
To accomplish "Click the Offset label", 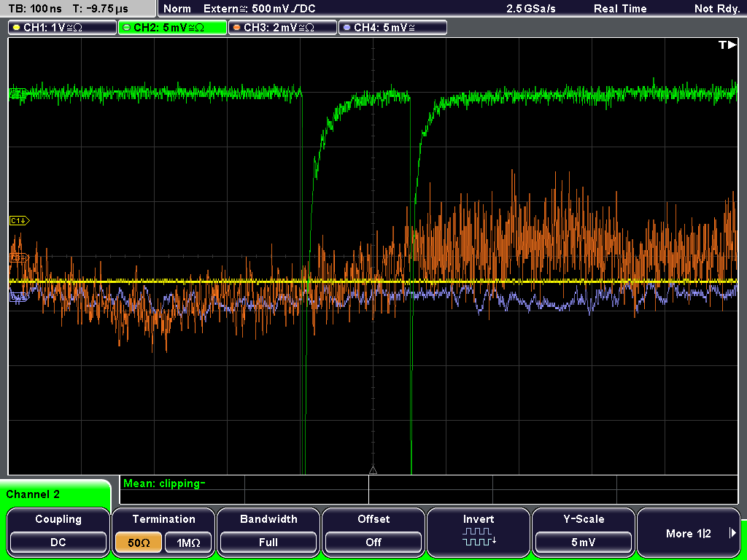I will (x=373, y=519).
